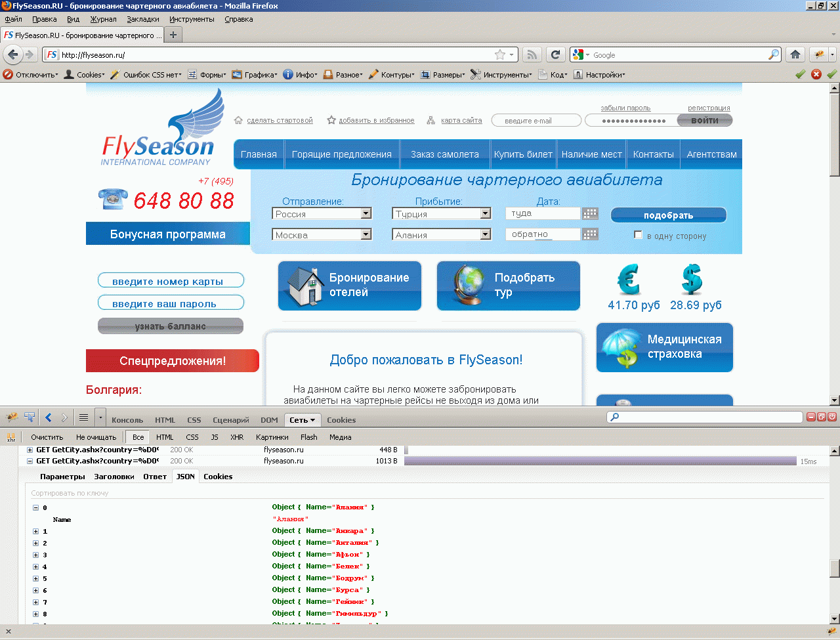The width and height of the screenshot is (840, 640).
Task: Click the red telephone icon
Action: point(112,199)
